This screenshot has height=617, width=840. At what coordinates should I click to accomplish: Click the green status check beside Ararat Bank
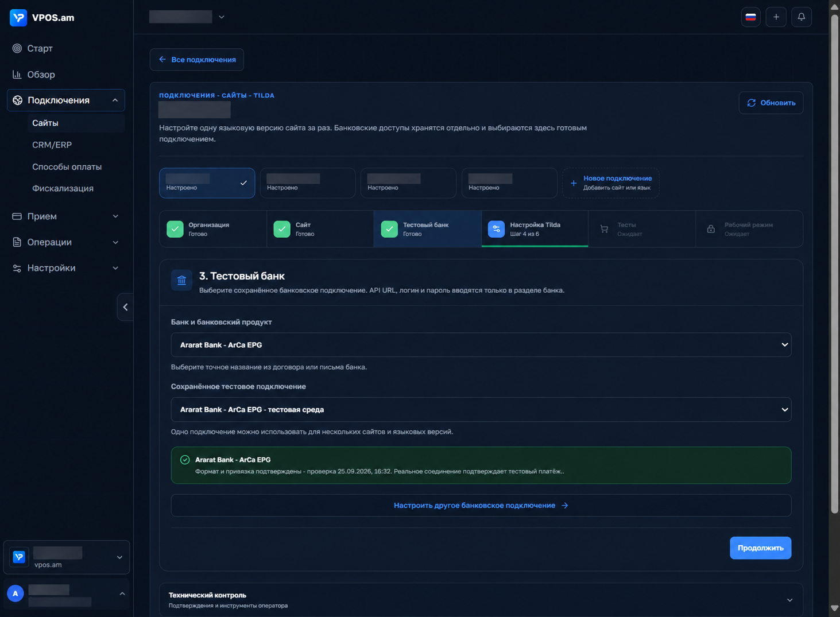[x=185, y=460]
